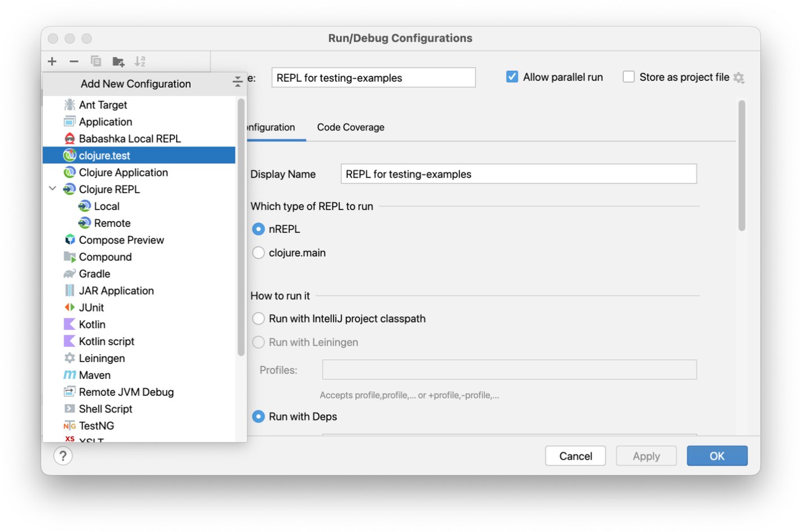Click the Profiles text field
801x532 pixels.
(x=509, y=370)
